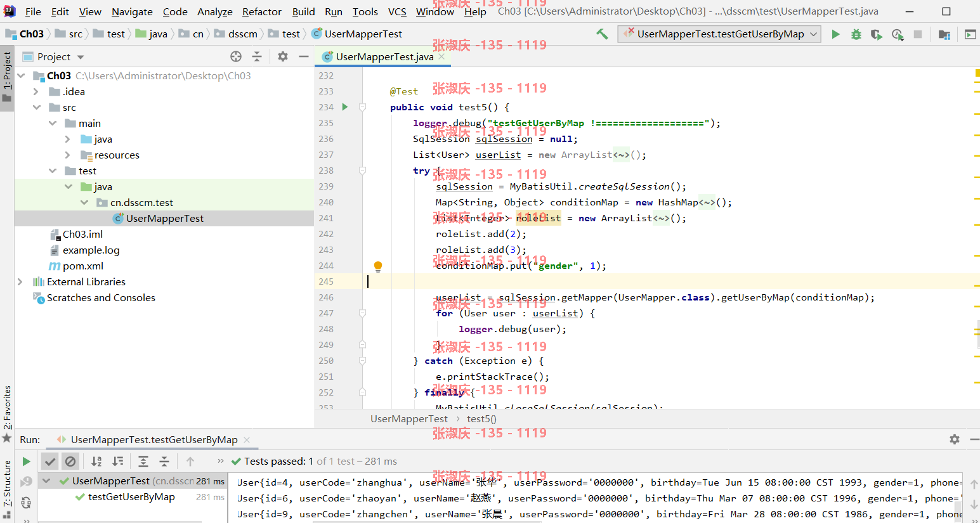Collapse all in Project panel

tap(257, 56)
